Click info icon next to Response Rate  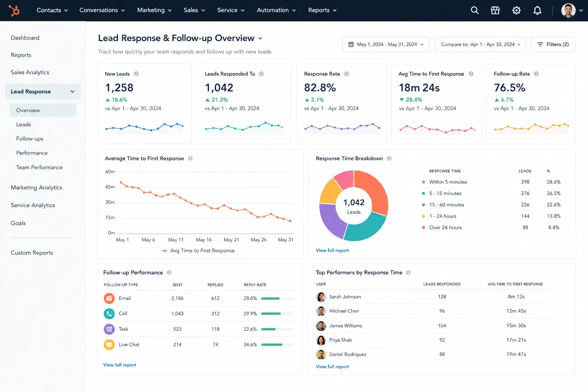(346, 74)
